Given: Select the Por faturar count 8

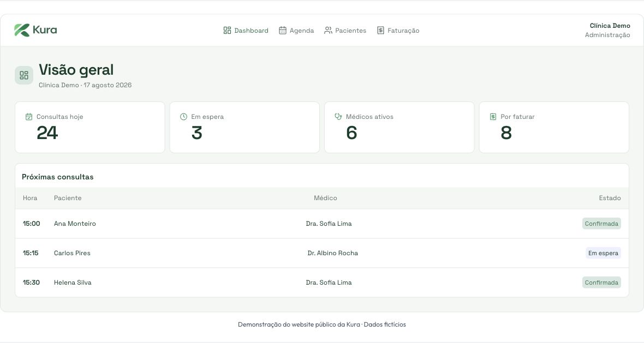Looking at the screenshot, I should point(506,133).
